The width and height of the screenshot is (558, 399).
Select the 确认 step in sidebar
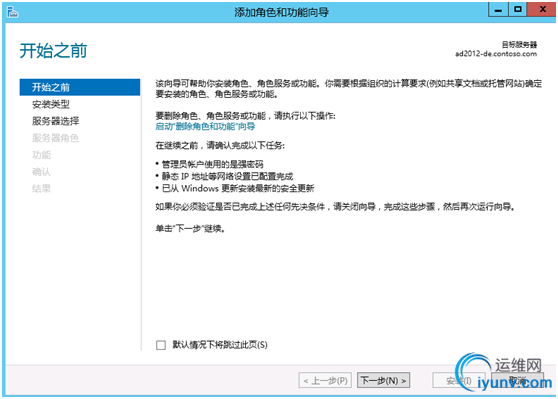coord(42,172)
